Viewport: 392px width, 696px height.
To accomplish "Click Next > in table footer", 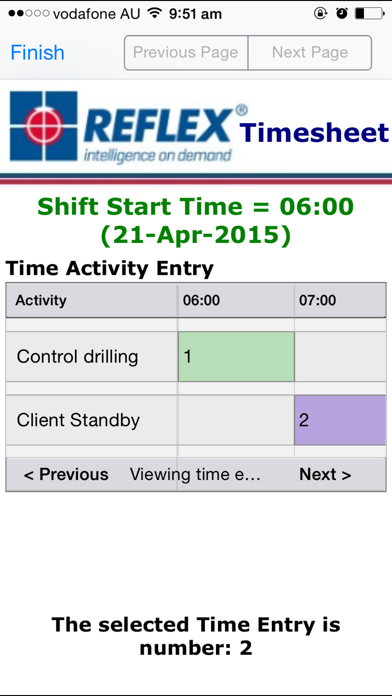I will [x=325, y=475].
